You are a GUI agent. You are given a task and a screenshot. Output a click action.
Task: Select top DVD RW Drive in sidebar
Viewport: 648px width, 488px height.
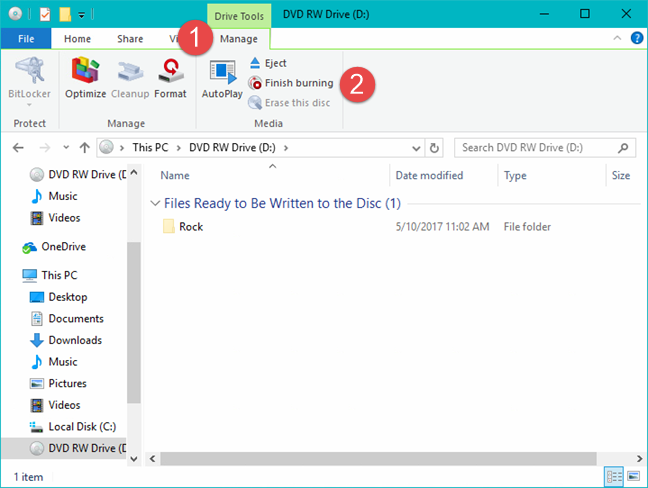(x=78, y=175)
